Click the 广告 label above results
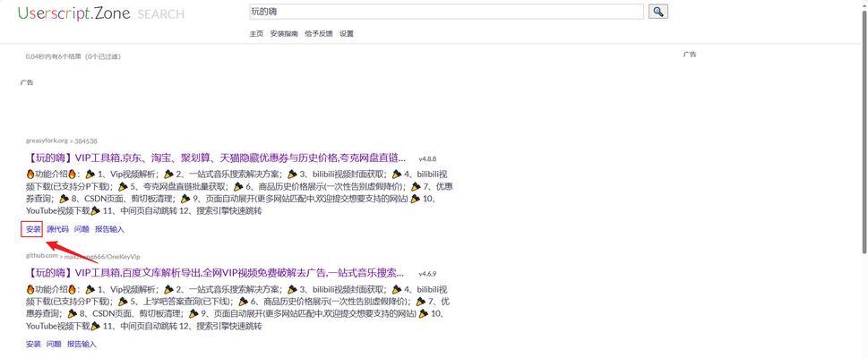868x358 pixels. (x=27, y=82)
